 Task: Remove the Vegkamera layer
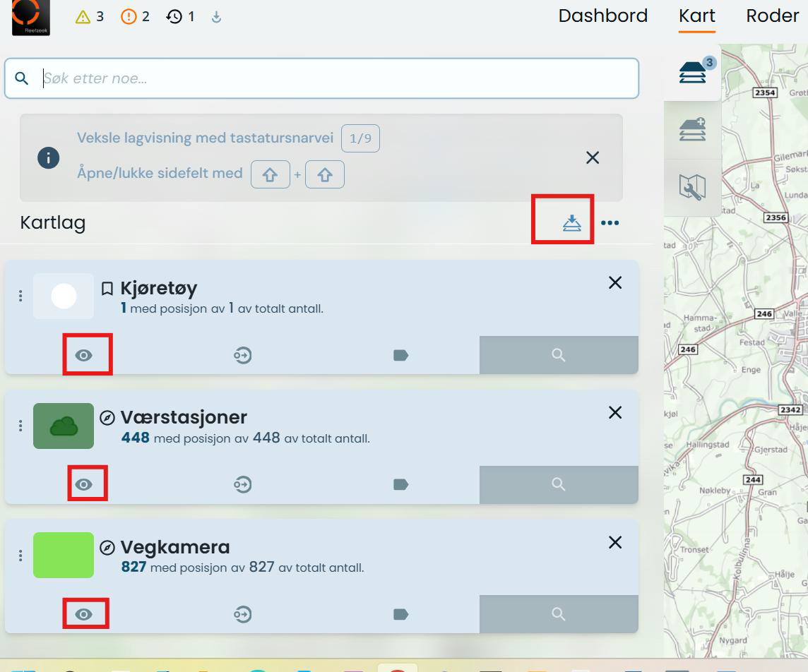pos(615,542)
